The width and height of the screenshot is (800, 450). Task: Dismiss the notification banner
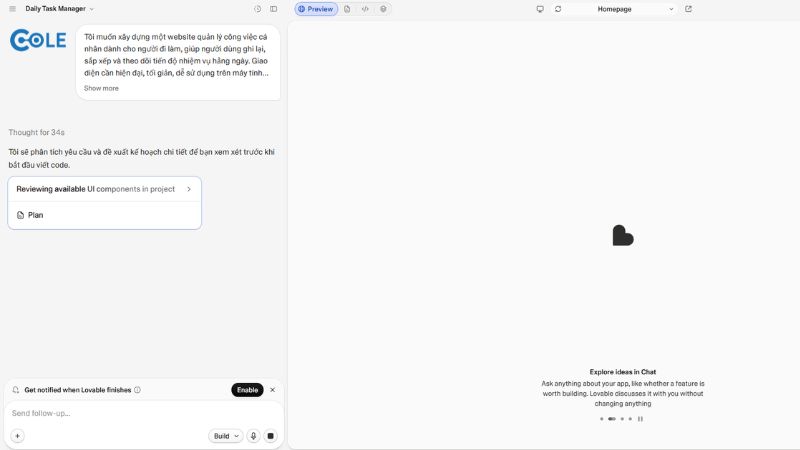272,390
